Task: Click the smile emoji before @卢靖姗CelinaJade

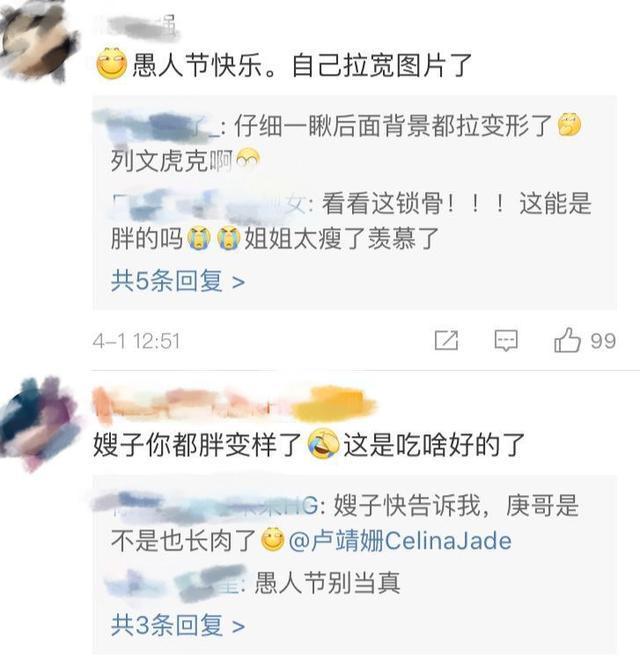Action: click(272, 540)
